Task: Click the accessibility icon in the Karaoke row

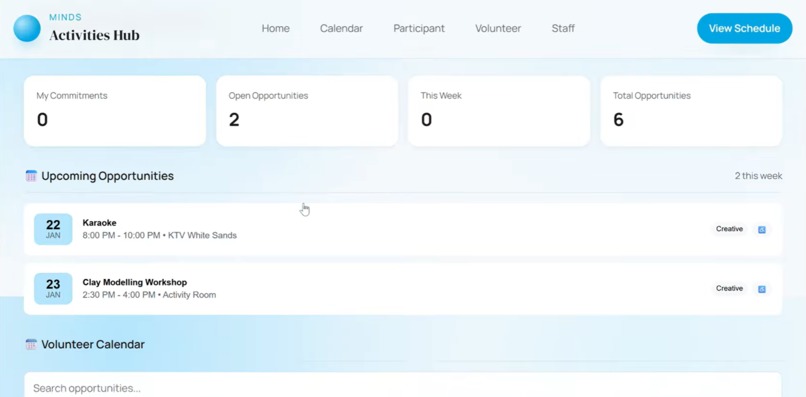Action: pos(762,229)
